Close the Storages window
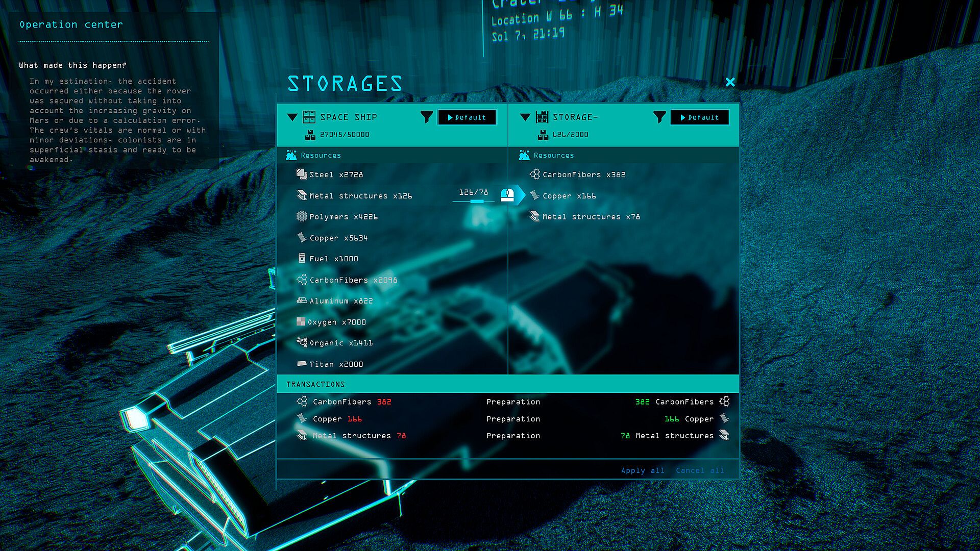Image resolution: width=980 pixels, height=551 pixels. coord(730,82)
